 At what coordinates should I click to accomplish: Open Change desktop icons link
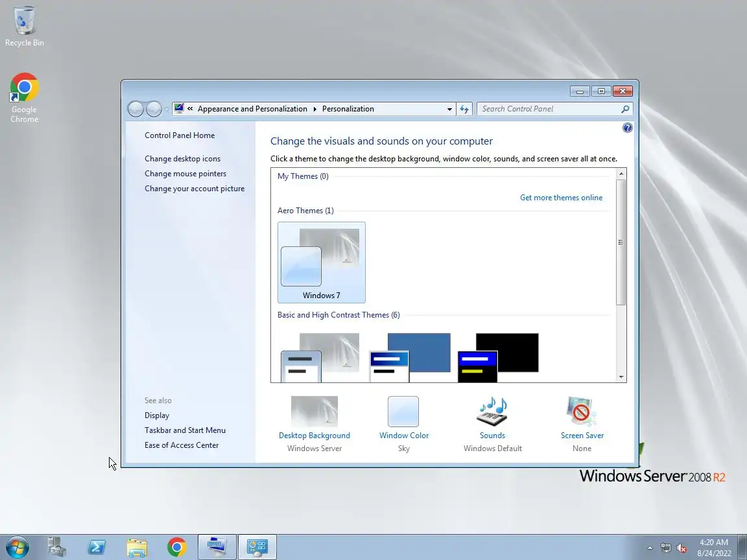(x=182, y=159)
